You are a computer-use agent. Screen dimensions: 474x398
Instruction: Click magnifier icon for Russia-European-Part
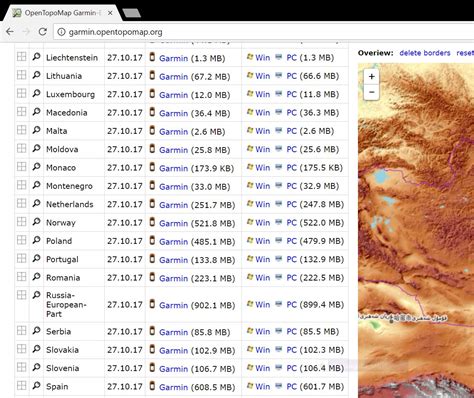pyautogui.click(x=36, y=295)
